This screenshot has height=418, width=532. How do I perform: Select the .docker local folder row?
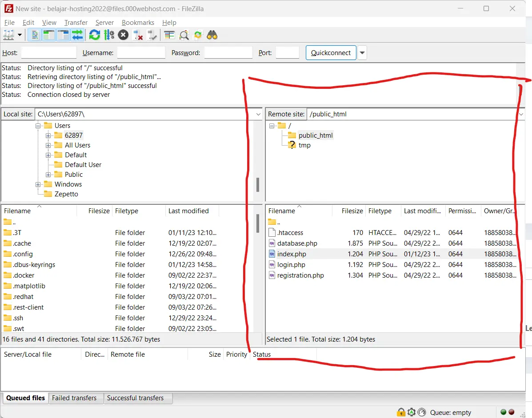click(x=127, y=275)
